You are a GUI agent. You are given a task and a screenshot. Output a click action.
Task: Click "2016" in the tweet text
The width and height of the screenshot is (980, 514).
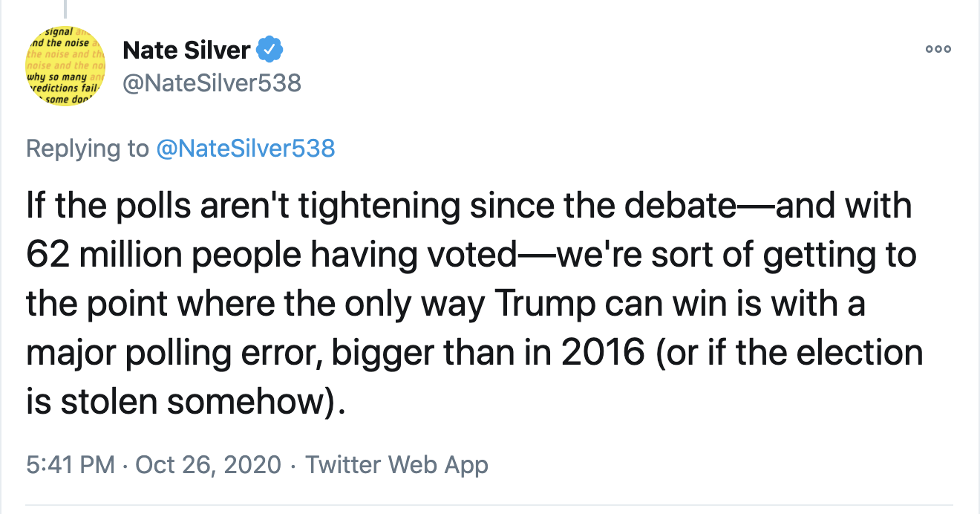[x=603, y=353]
